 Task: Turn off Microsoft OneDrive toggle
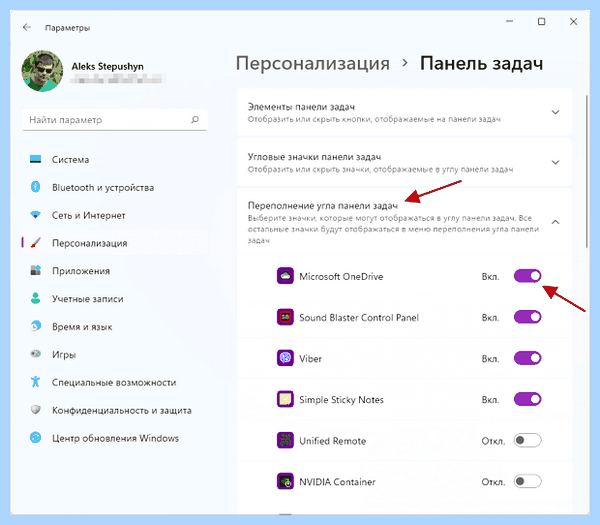click(527, 276)
